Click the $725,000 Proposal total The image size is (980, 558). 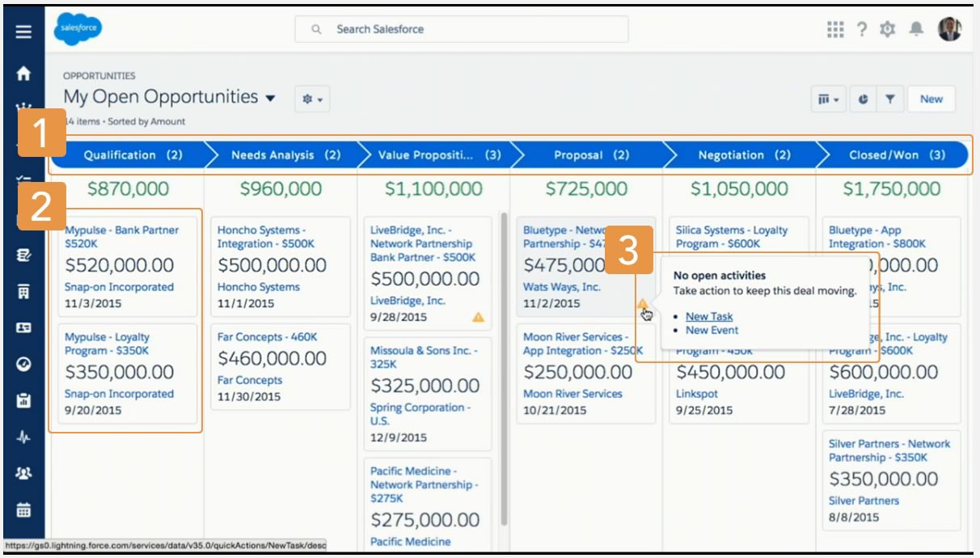(x=586, y=189)
